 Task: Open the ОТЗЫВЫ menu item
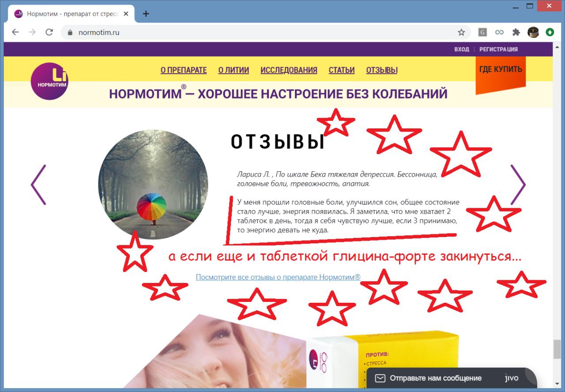click(x=382, y=70)
